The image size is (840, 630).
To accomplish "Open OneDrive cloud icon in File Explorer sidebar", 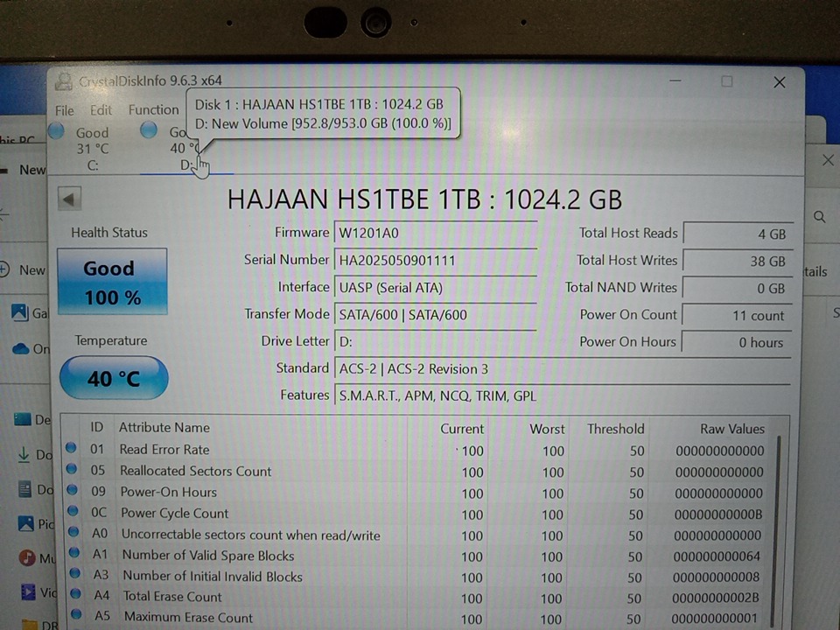I will coord(20,349).
